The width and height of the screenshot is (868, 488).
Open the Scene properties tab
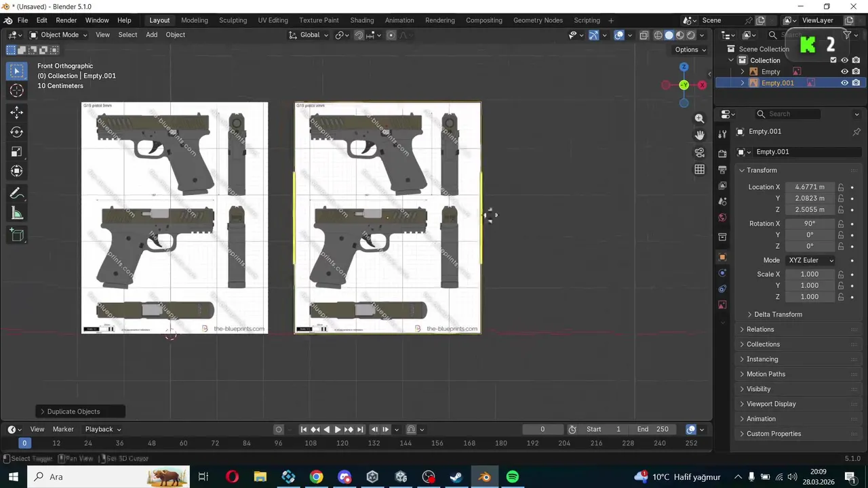point(722,201)
